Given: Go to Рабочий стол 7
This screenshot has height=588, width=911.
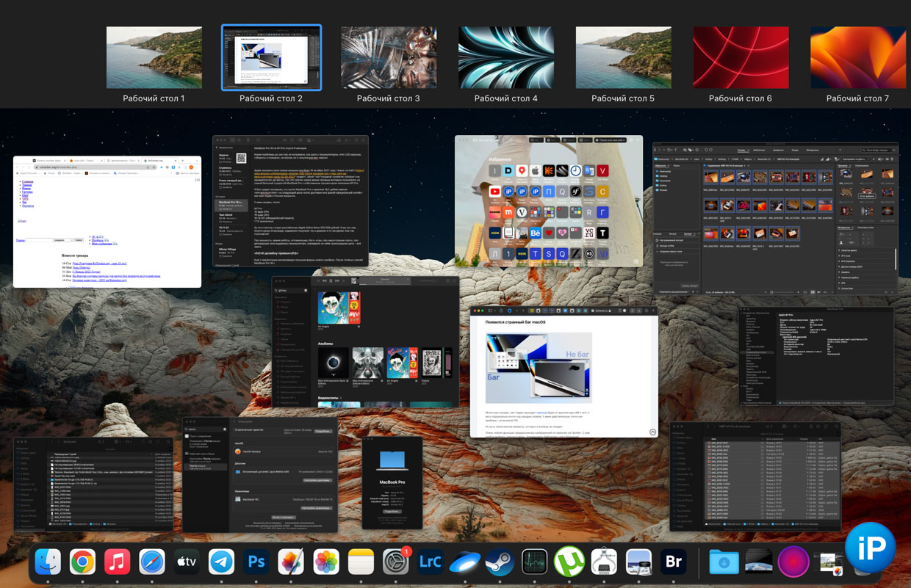Looking at the screenshot, I should (857, 58).
